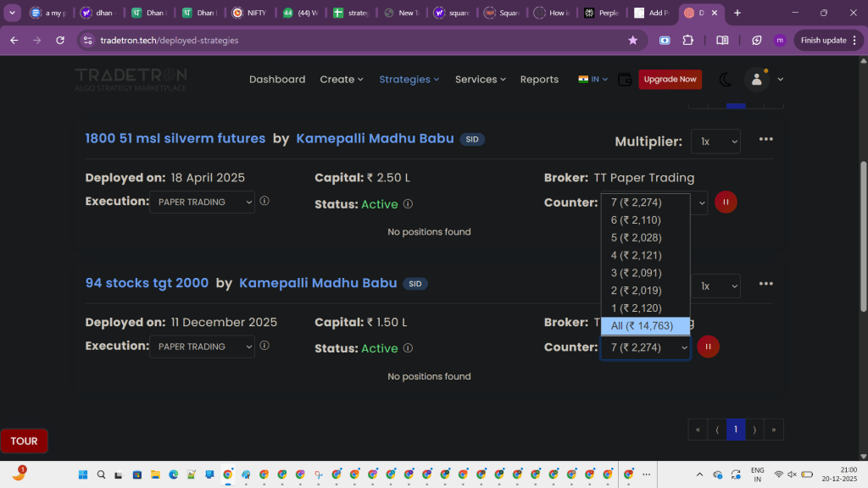The image size is (868, 488).
Task: Open the Multiplier 1x dropdown for silverm futures
Action: 715,141
